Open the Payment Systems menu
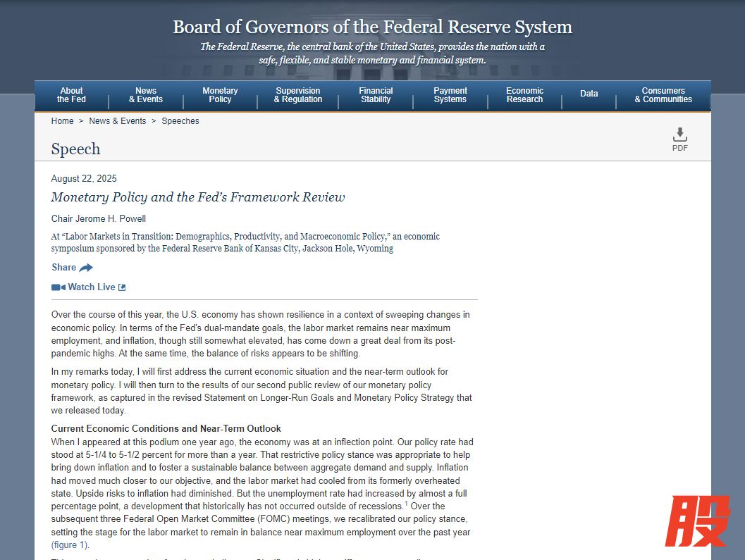The width and height of the screenshot is (745, 560). coord(450,95)
